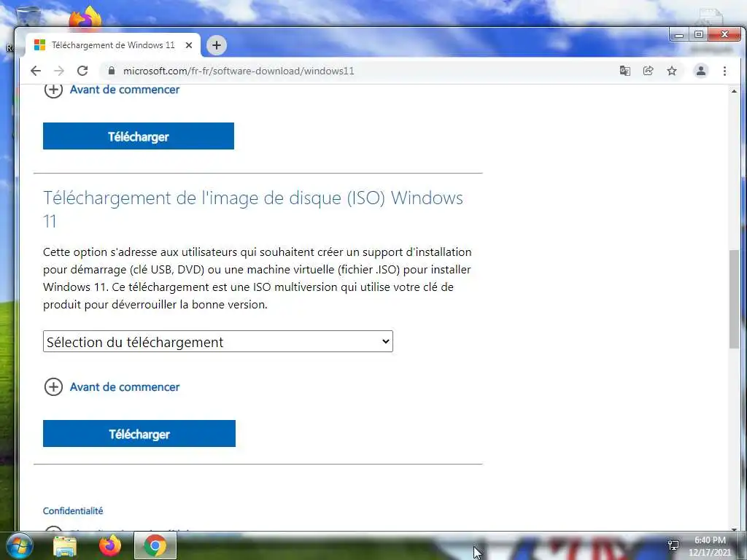Viewport: 747px width, 560px height.
Task: Reload the Windows 11 download page
Action: click(x=82, y=71)
